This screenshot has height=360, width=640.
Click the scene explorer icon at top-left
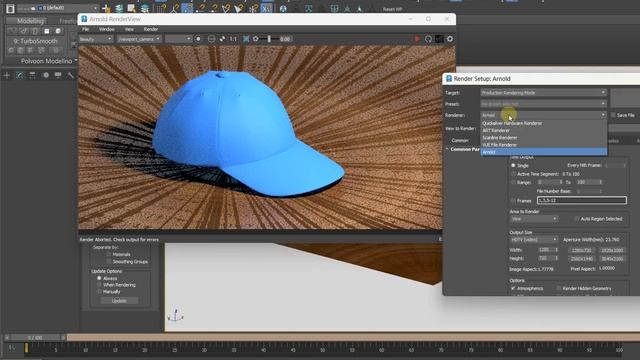pos(10,8)
